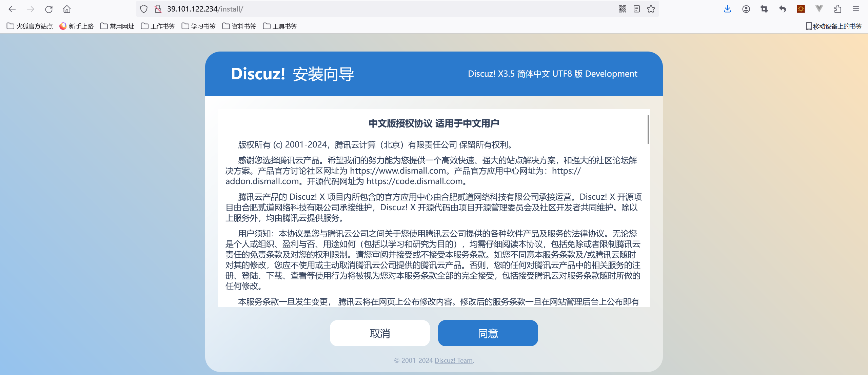
Task: Follow the Discuz! Team footer link
Action: point(453,360)
